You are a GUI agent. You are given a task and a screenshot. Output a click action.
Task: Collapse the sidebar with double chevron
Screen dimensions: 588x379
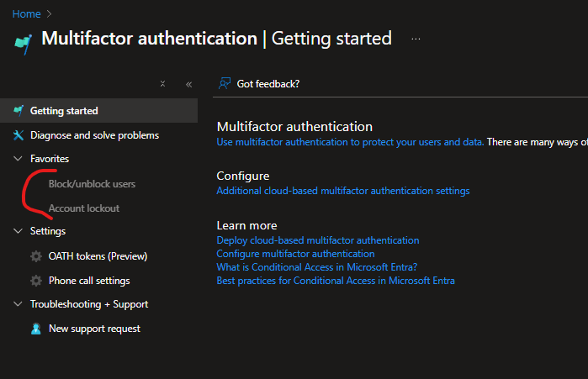(x=189, y=84)
